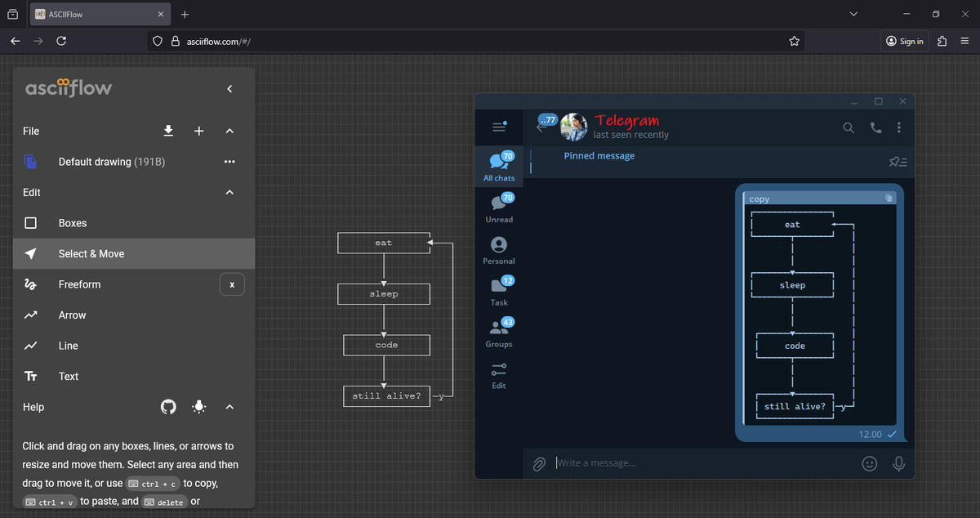Close the ASCIIFlow tab

pyautogui.click(x=161, y=14)
